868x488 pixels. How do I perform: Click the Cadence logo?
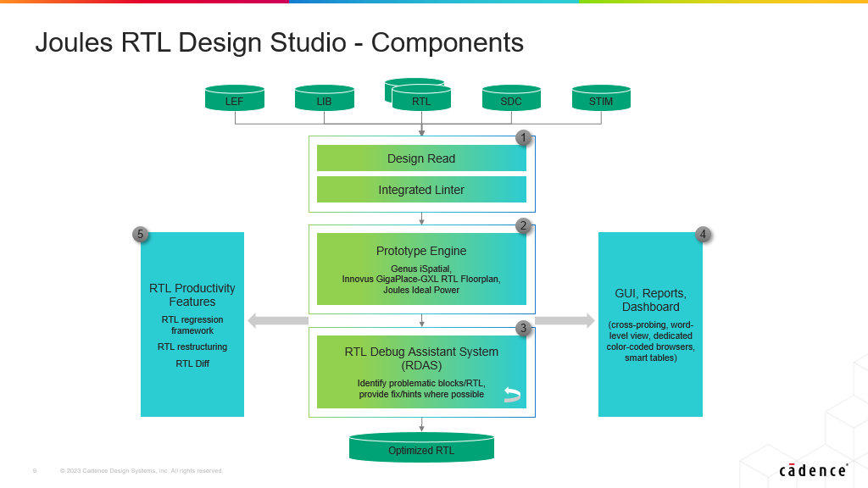click(x=813, y=470)
